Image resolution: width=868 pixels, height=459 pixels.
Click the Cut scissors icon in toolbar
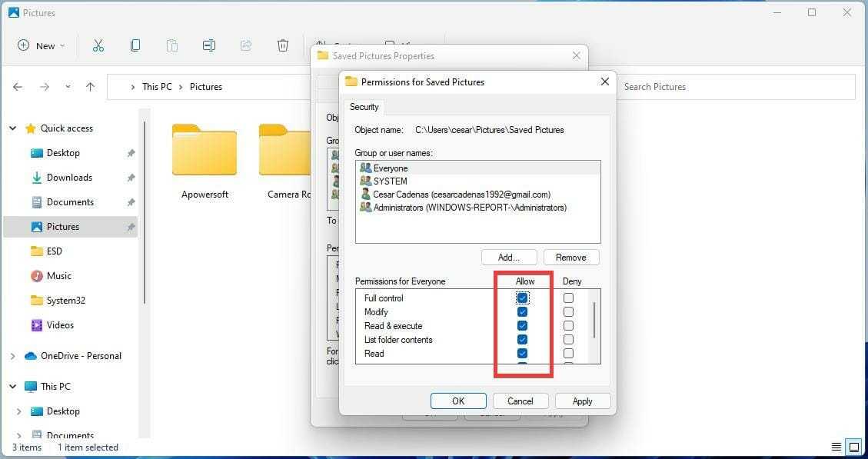tap(98, 45)
